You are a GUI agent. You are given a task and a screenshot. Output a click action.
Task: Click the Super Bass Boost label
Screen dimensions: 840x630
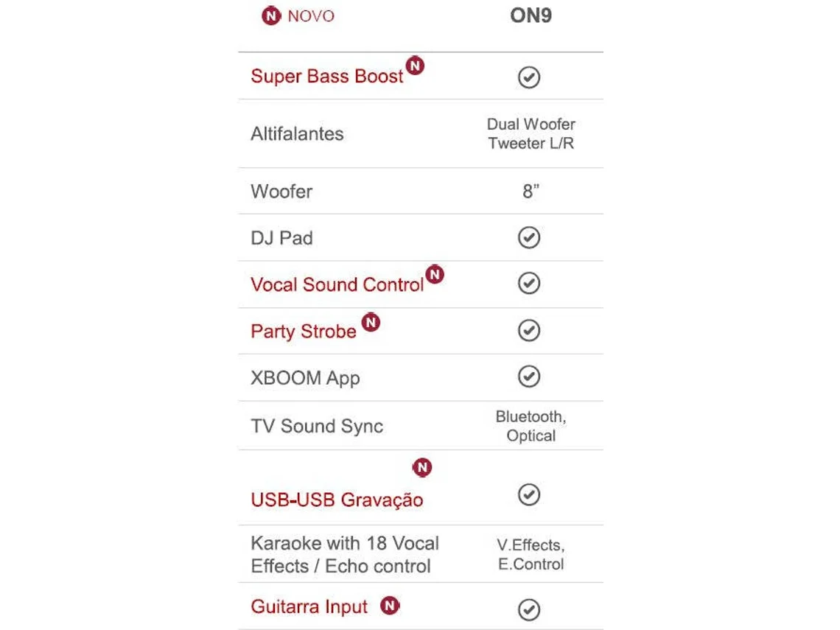point(326,76)
